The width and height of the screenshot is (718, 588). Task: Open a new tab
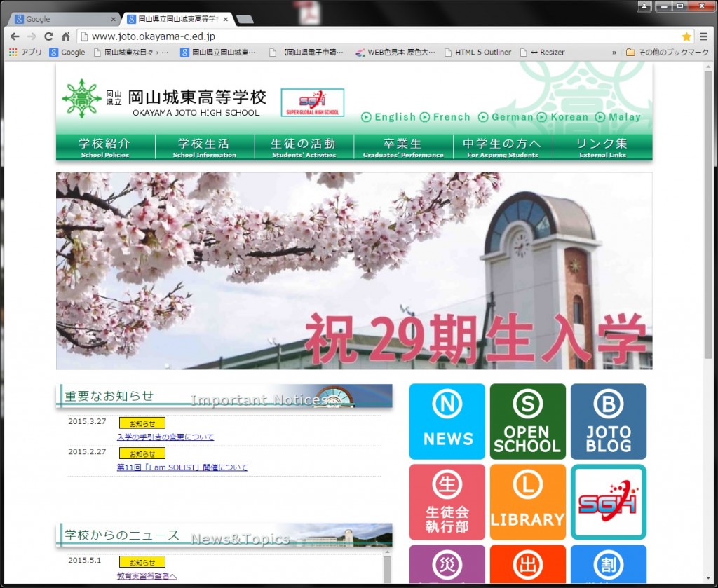pyautogui.click(x=245, y=19)
